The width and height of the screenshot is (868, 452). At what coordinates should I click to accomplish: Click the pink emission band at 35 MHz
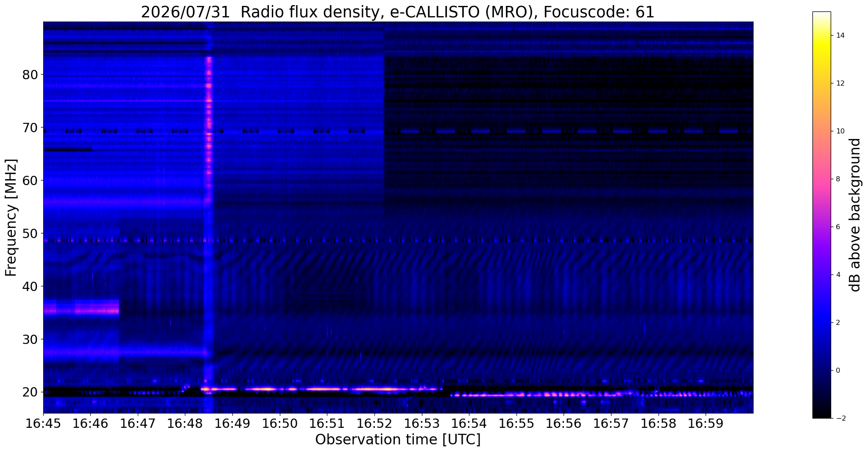click(x=81, y=311)
